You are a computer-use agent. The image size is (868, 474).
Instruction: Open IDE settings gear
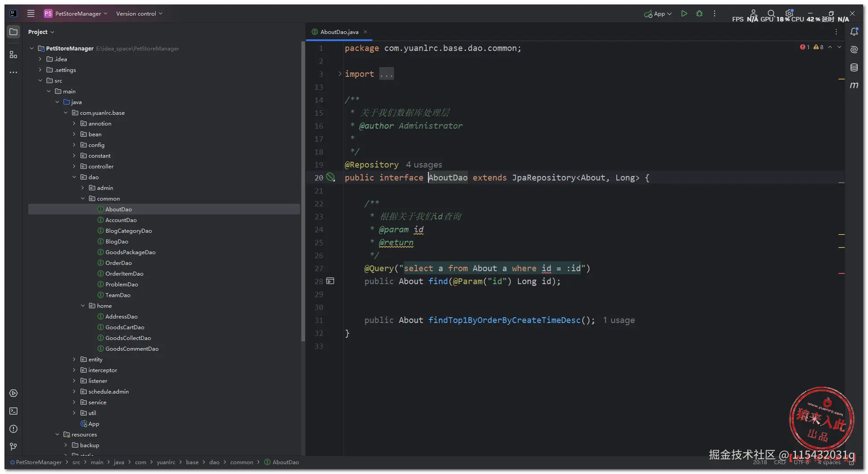click(x=789, y=13)
